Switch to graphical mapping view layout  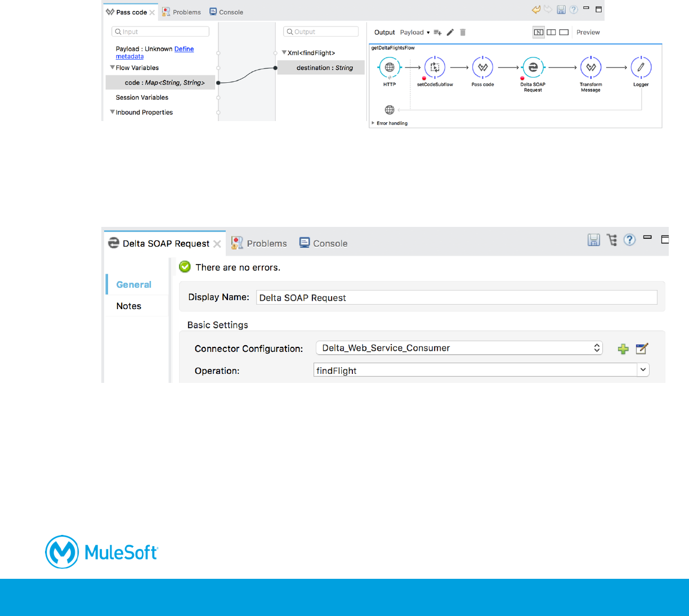539,33
